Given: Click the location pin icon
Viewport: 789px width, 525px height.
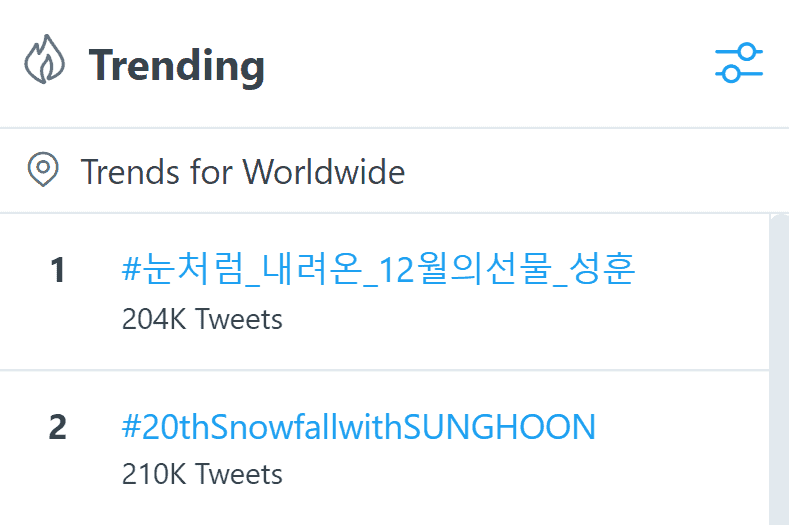Looking at the screenshot, I should 42,171.
